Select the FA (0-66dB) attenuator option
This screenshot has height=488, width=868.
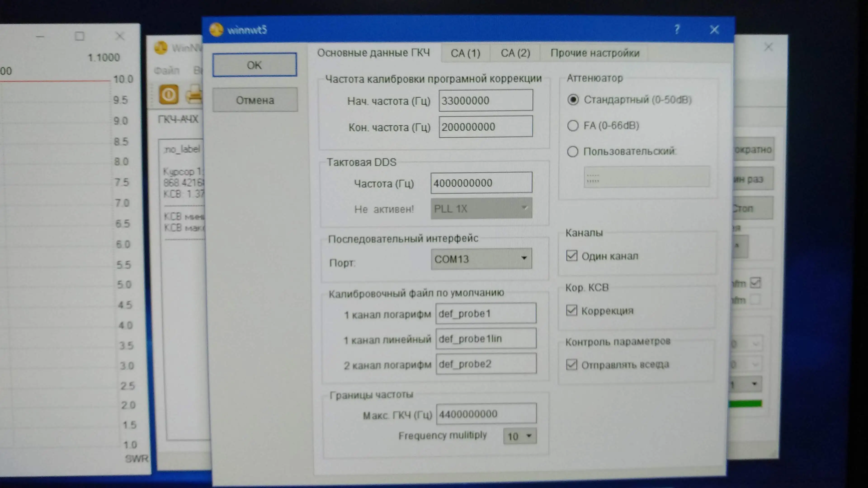click(573, 126)
